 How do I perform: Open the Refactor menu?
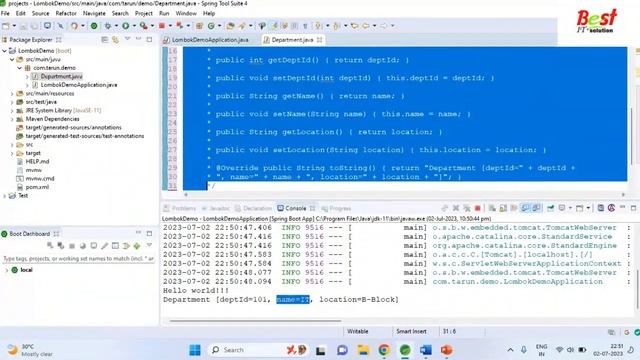coord(66,13)
